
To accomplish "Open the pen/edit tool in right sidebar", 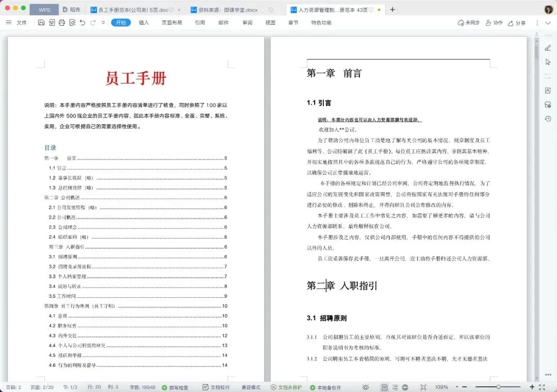I will click(x=548, y=48).
